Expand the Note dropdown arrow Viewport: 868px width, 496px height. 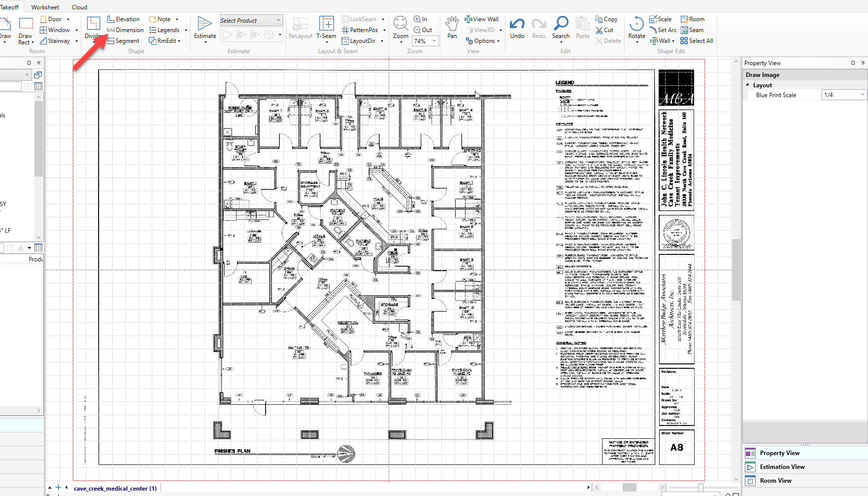[x=177, y=19]
